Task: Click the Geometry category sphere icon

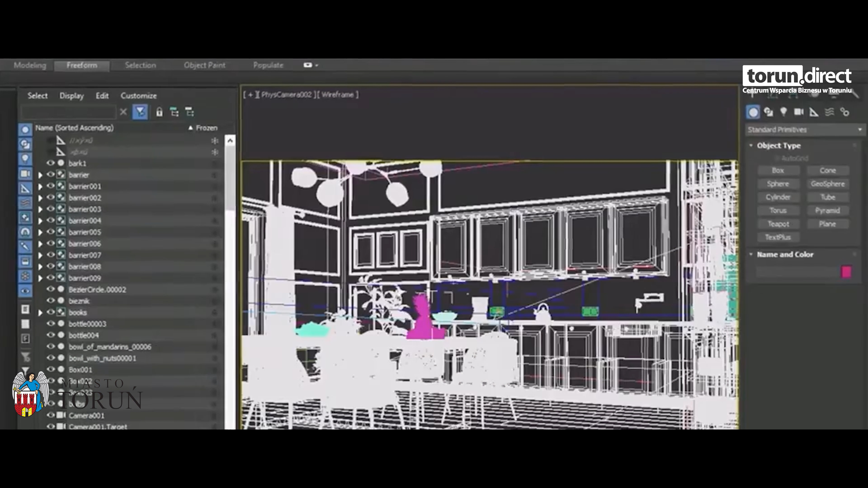Action: [x=753, y=112]
